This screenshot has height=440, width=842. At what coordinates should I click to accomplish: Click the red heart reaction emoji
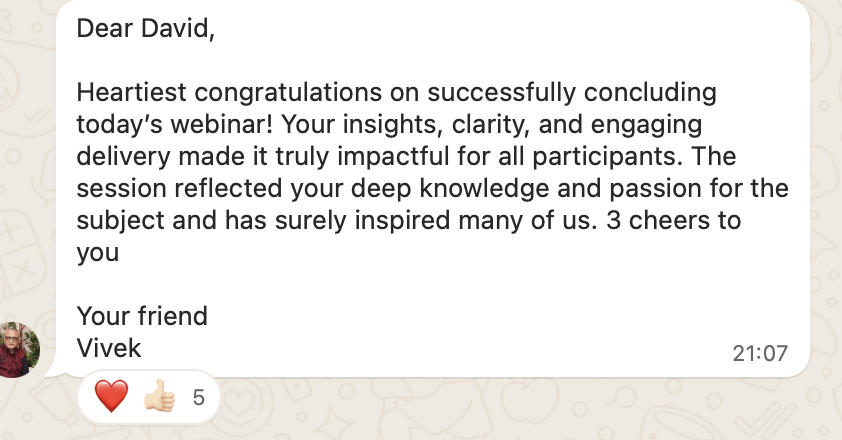112,397
